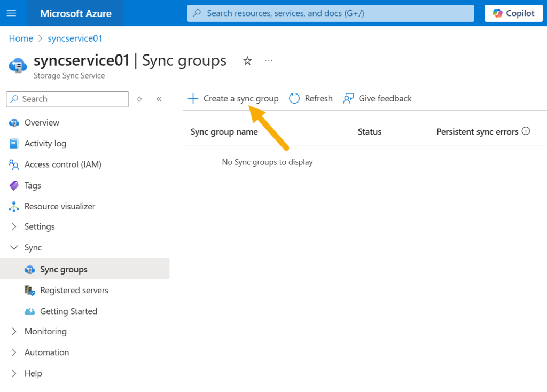The image size is (547, 392).
Task: Open syncservice01 breadcrumb link
Action: coord(75,38)
